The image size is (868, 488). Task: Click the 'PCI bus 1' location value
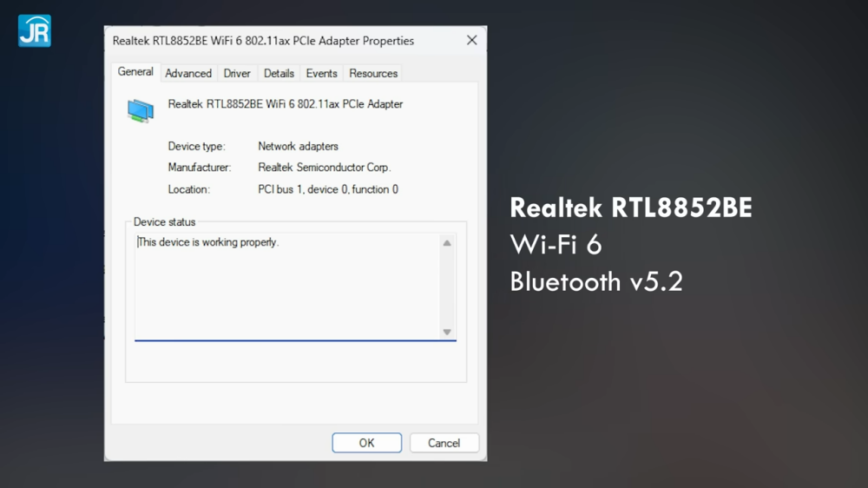tap(328, 189)
